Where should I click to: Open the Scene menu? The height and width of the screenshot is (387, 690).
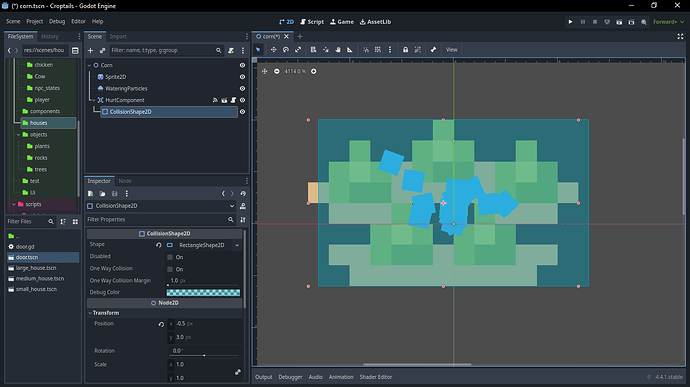(13, 21)
